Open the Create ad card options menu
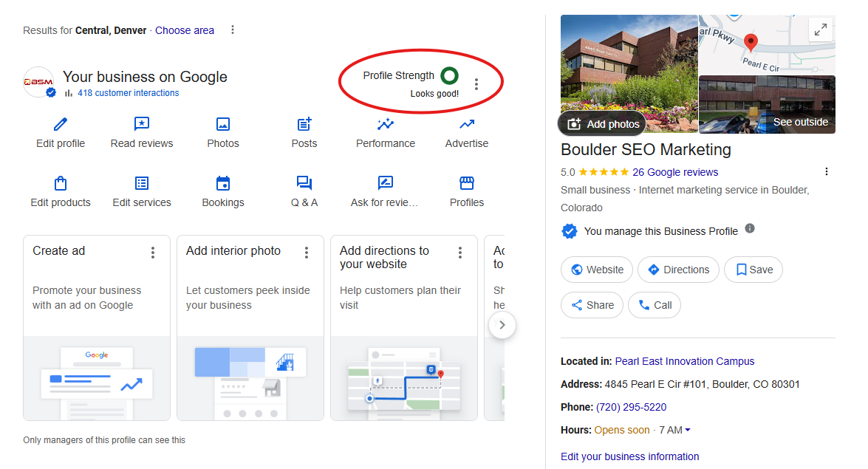The width and height of the screenshot is (868, 469). (x=153, y=252)
